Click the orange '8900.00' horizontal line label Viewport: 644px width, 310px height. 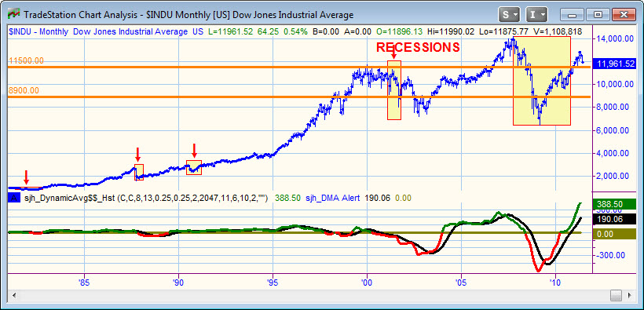(24, 90)
